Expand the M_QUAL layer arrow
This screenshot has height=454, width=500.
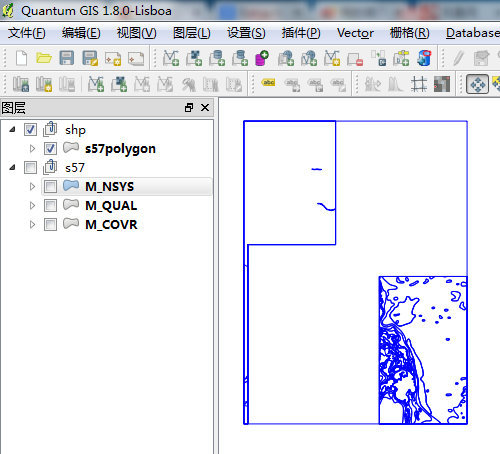(32, 206)
